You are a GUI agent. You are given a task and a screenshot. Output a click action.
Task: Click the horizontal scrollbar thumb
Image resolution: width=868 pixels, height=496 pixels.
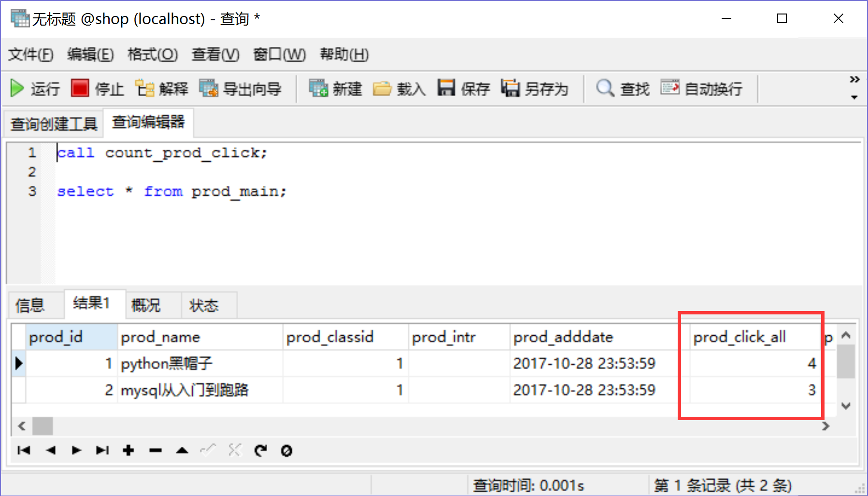click(43, 426)
